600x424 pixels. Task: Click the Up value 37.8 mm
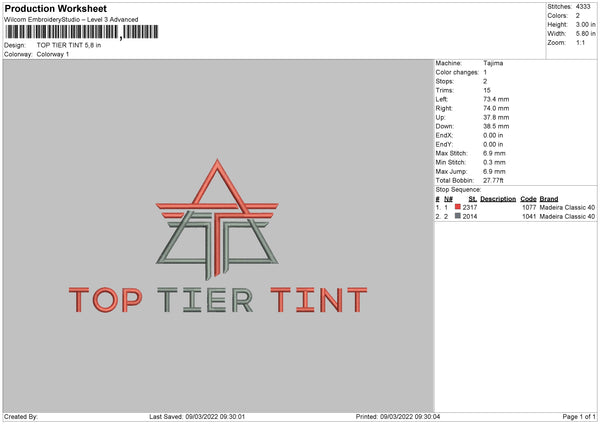[496, 117]
